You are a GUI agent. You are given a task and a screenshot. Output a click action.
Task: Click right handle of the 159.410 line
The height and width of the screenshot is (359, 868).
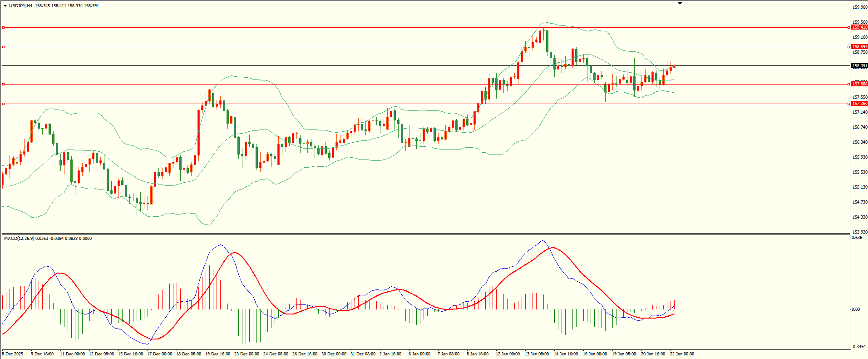tap(849, 28)
